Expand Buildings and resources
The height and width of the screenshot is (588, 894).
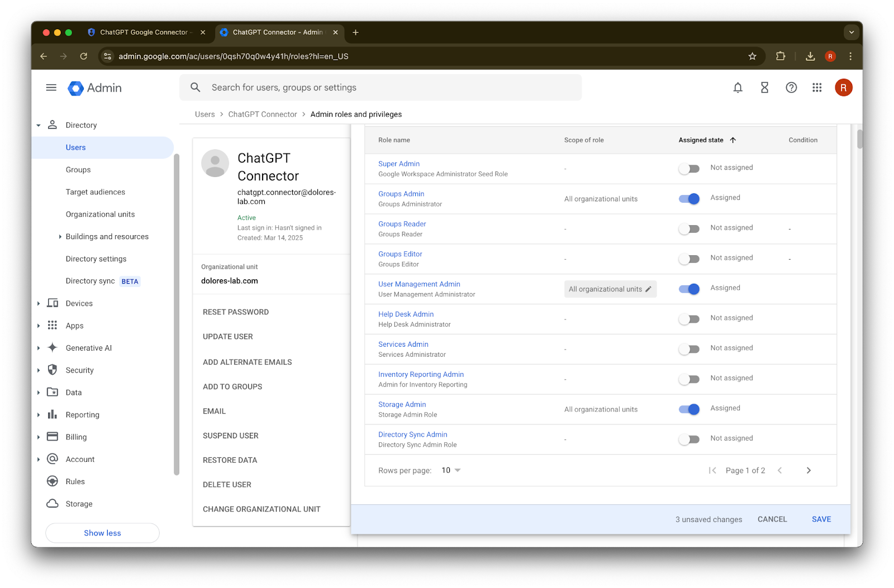point(60,237)
